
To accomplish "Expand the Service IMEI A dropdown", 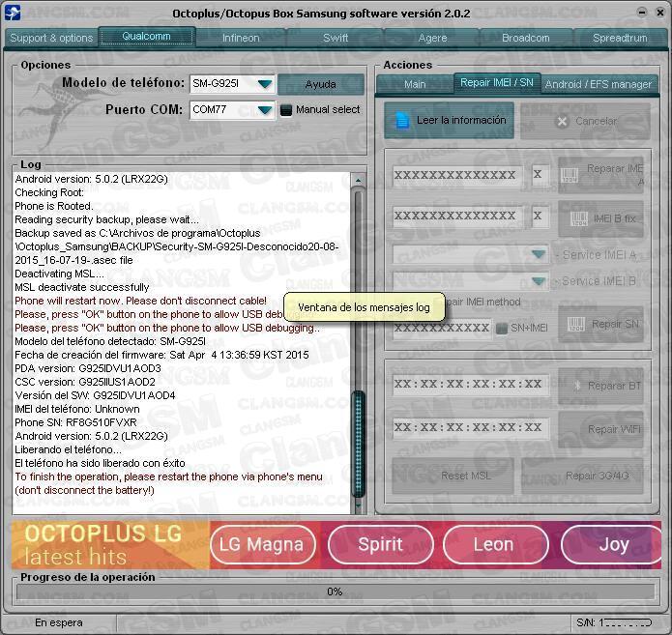I will [539, 254].
